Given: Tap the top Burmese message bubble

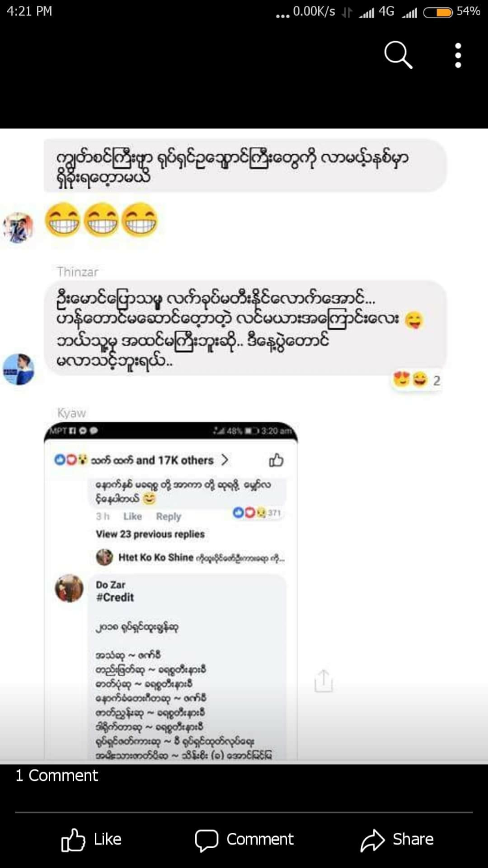Looking at the screenshot, I should pyautogui.click(x=245, y=165).
